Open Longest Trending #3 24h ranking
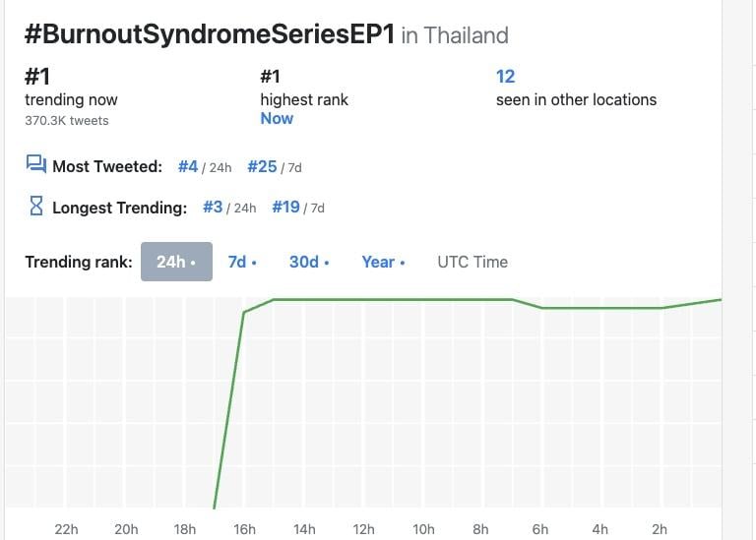 pyautogui.click(x=213, y=208)
